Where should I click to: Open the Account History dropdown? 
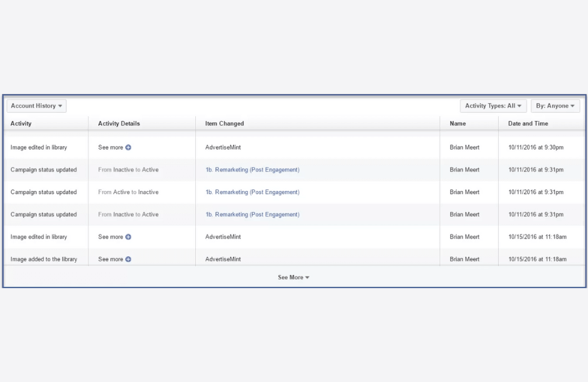(36, 106)
